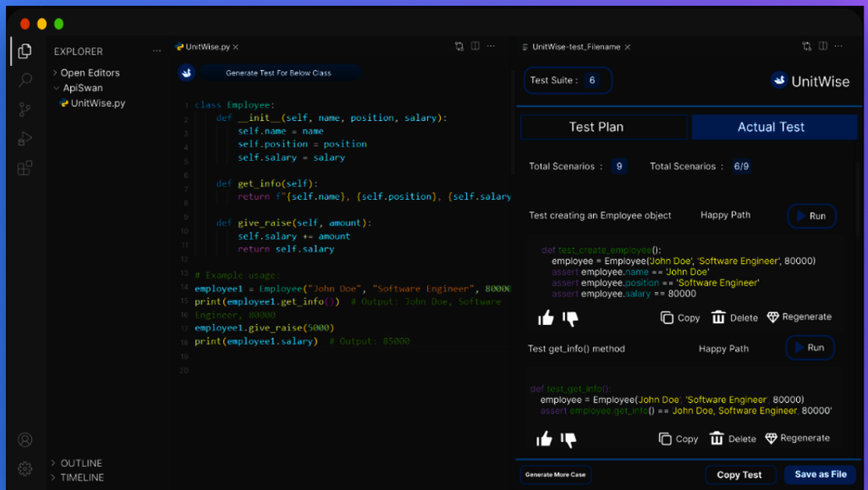
Task: Run the Test get_info() method
Action: [x=810, y=348]
